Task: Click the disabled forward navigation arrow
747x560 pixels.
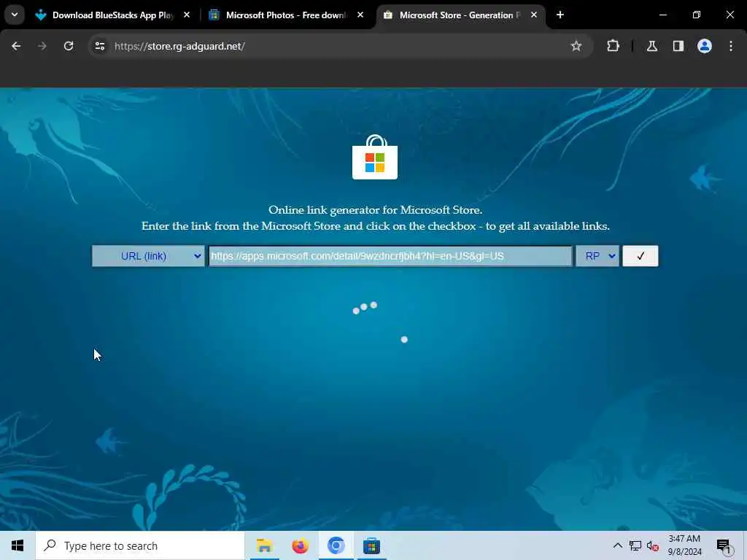Action: tap(42, 46)
